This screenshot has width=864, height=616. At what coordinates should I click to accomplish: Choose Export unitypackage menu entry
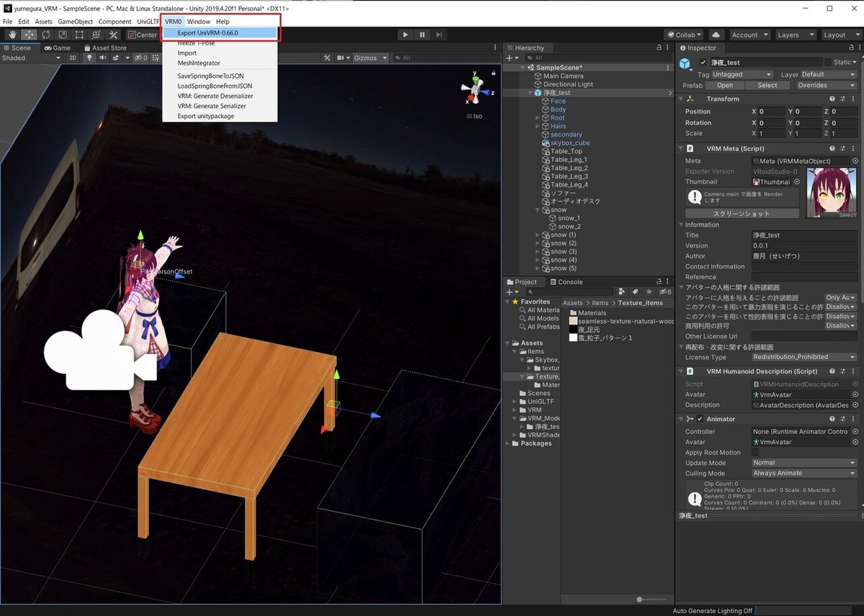[x=206, y=116]
